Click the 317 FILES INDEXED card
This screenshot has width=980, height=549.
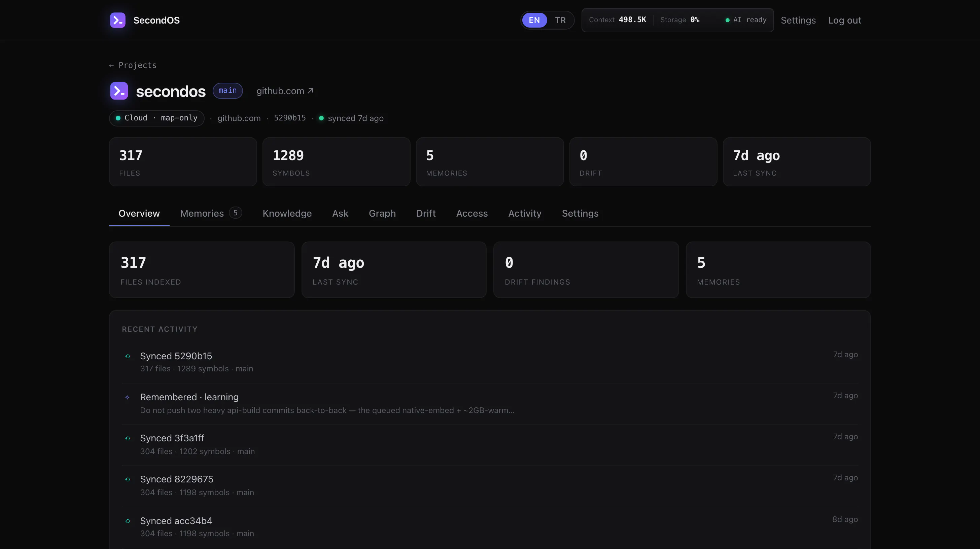tap(202, 270)
